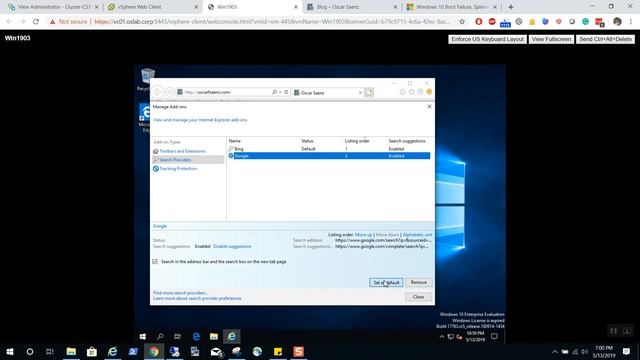
Task: Select the Google search provider row
Action: (329, 156)
